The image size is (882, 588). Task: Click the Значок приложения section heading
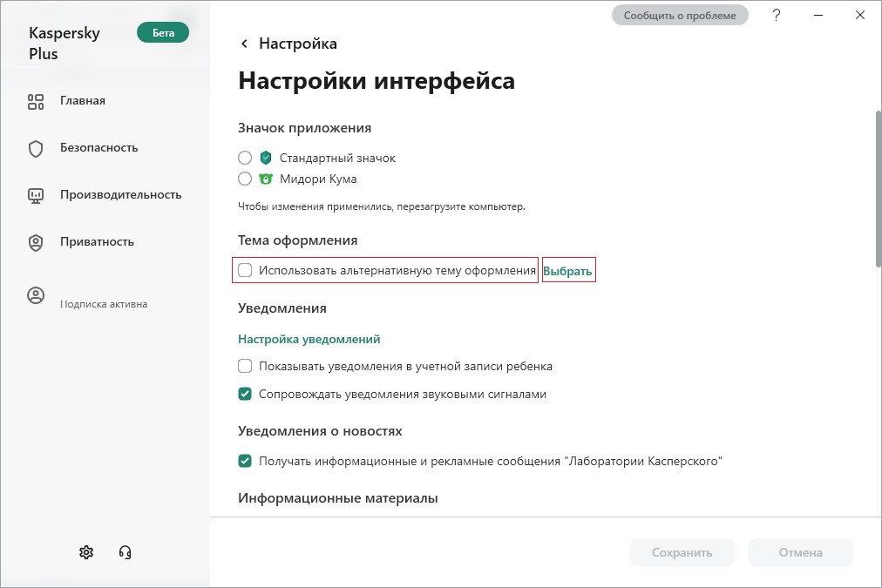(x=304, y=128)
